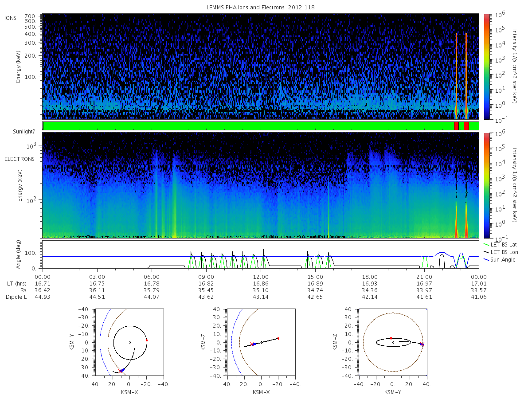532x399 pixels.
Task: Click the red end dot in KSM-X/KSM-Z plot
Action: [x=278, y=338]
